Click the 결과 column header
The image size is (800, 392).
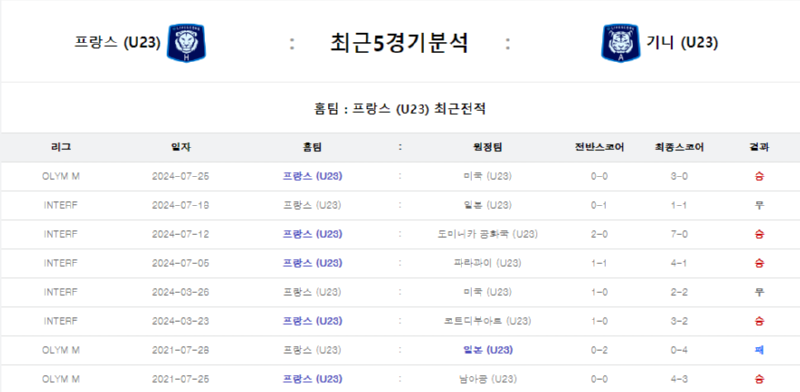pos(759,148)
